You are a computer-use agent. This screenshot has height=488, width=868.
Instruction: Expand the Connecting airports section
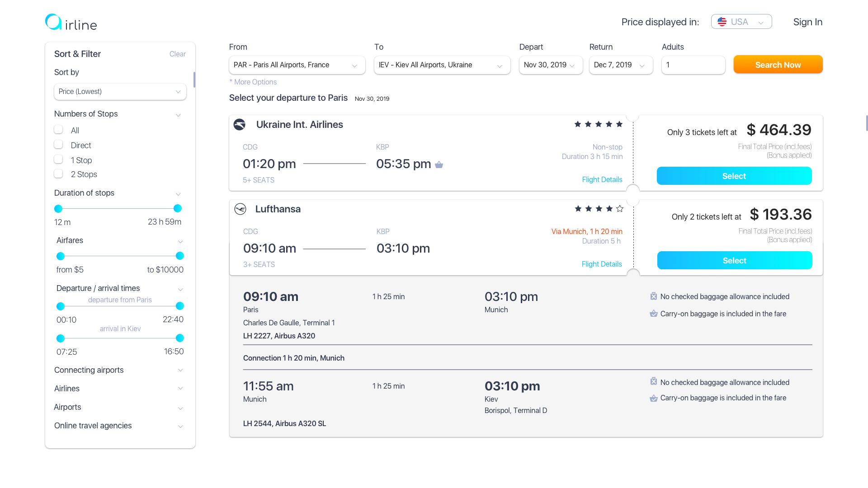180,370
